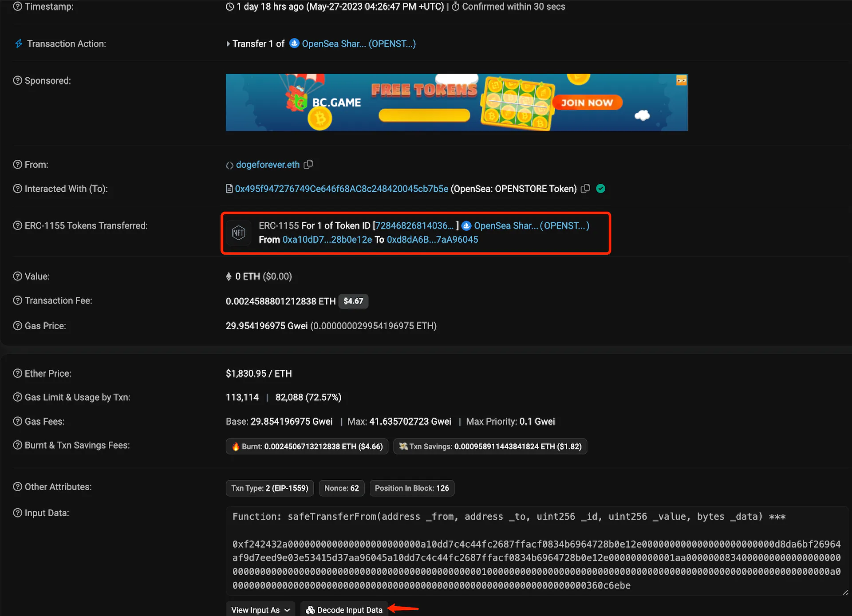Click the Ether Price help icon
852x616 pixels.
pos(17,373)
